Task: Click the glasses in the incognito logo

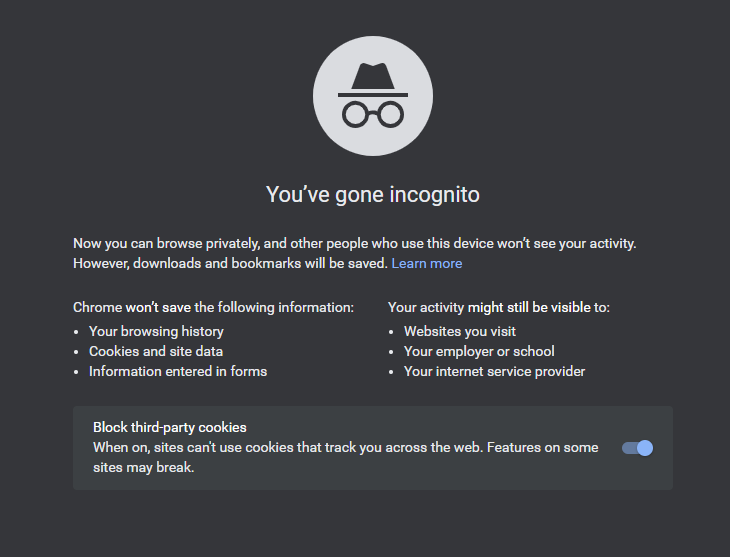Action: [x=372, y=113]
